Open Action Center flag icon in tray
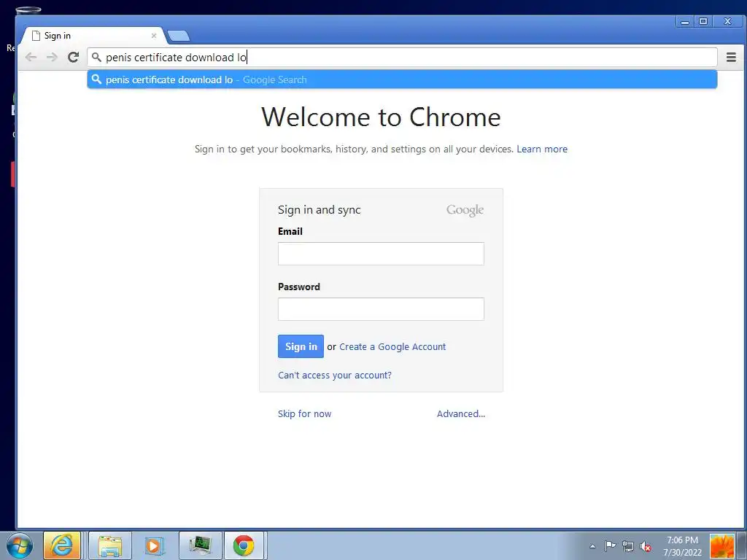The image size is (747, 560). tap(610, 546)
